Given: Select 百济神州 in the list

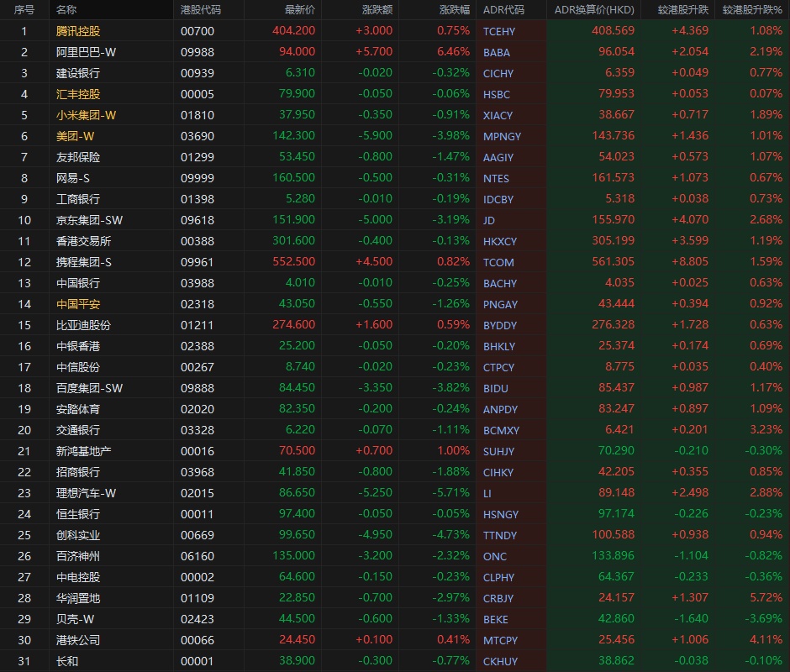Looking at the screenshot, I should coord(78,556).
